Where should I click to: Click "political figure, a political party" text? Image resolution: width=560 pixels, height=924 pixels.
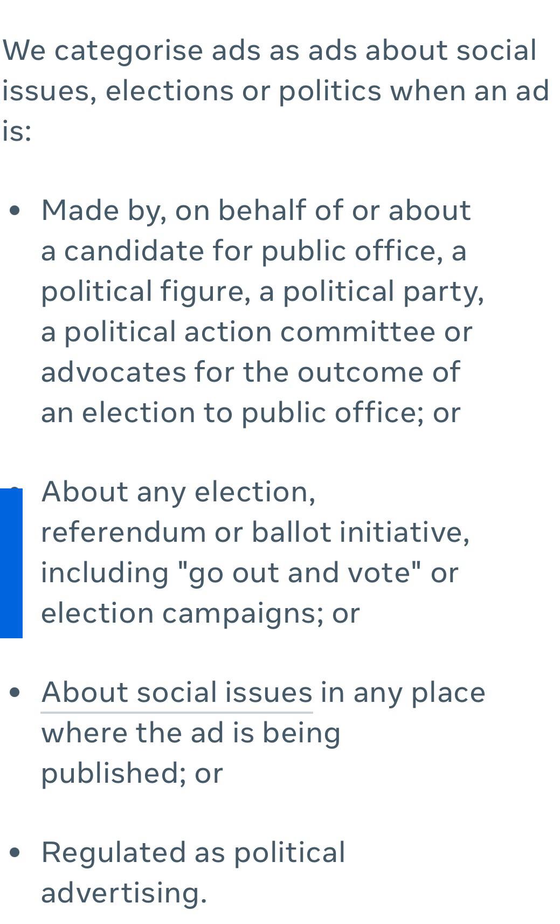click(262, 291)
